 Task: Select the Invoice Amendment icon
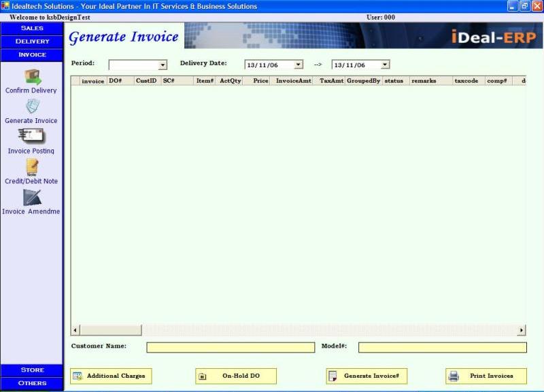click(x=31, y=198)
